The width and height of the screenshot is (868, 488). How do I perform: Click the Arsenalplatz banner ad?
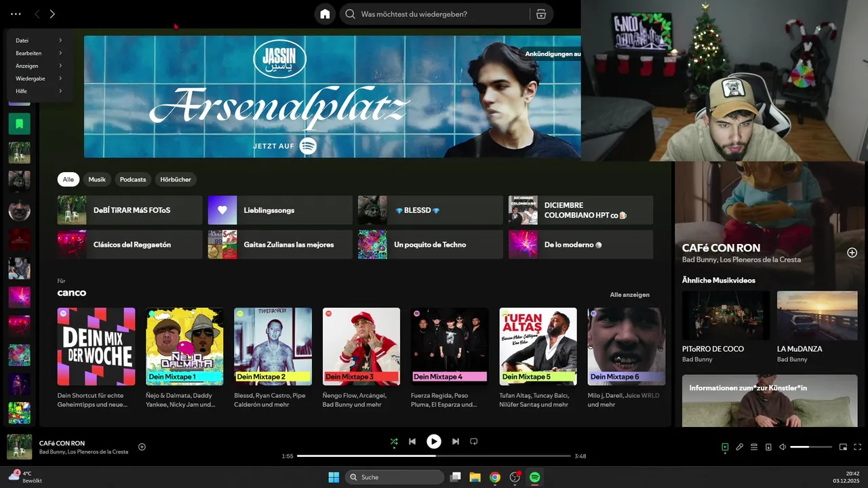(x=332, y=96)
